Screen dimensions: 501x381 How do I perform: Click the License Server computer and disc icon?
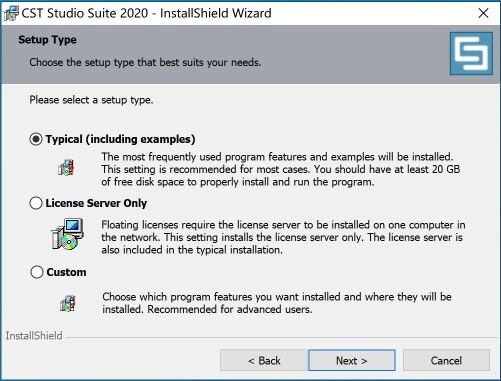tap(67, 234)
